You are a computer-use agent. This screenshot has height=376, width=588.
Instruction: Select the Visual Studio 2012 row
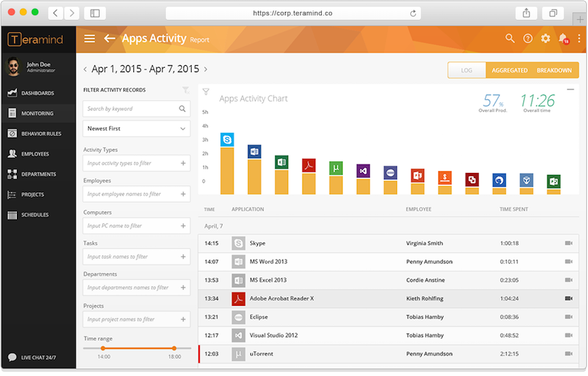[x=388, y=335]
